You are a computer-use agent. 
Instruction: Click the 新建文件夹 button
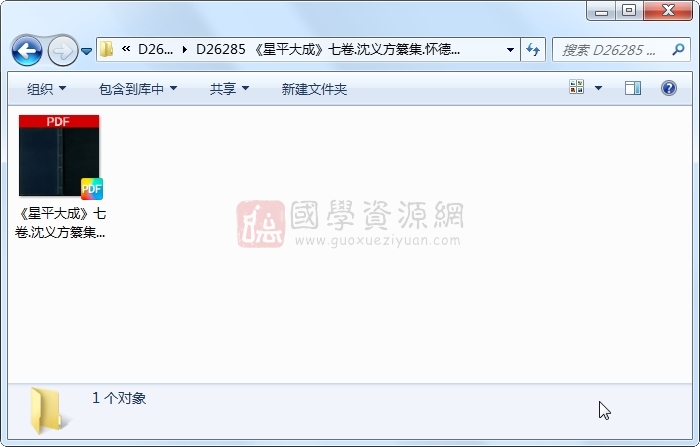coord(314,89)
